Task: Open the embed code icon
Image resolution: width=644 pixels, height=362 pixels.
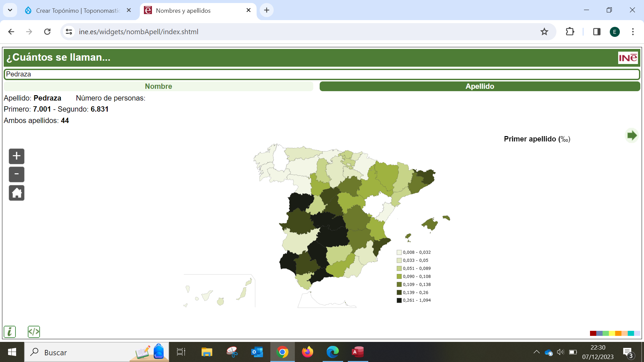Action: point(34,332)
